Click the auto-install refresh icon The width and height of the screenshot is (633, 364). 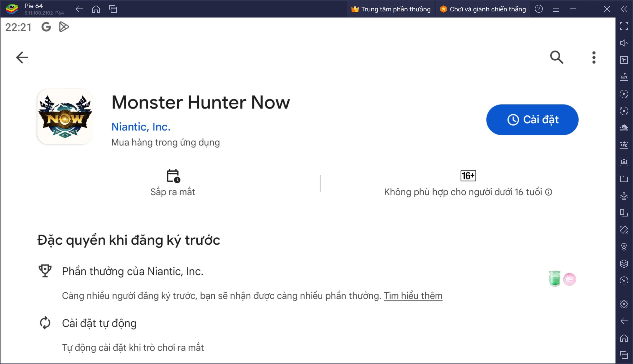[45, 323]
